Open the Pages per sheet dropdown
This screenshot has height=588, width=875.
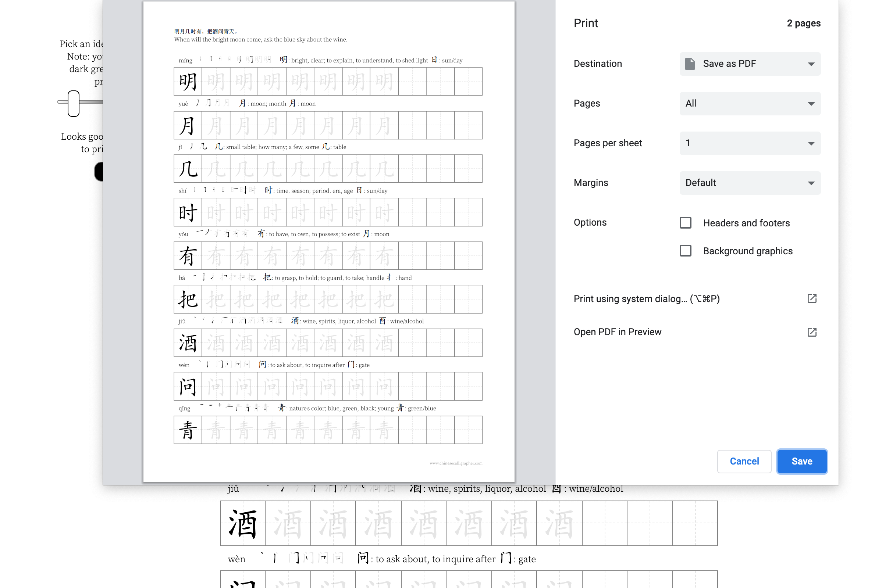click(x=750, y=143)
